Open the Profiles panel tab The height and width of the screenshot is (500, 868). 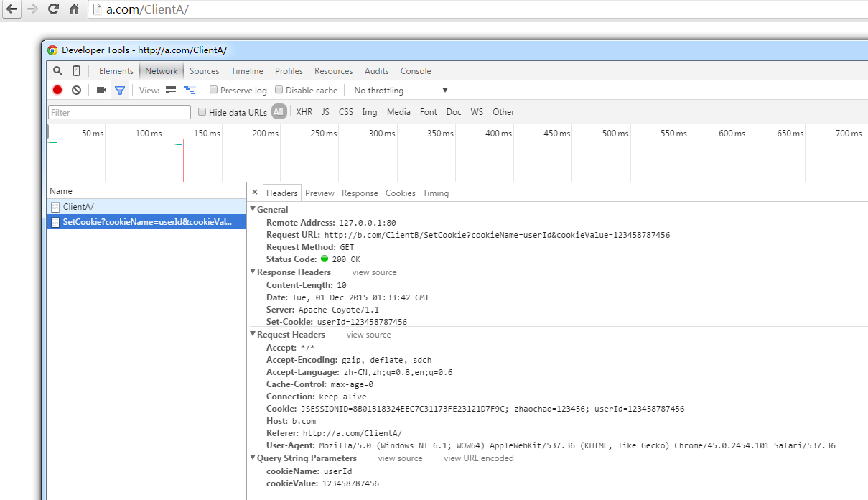[289, 70]
